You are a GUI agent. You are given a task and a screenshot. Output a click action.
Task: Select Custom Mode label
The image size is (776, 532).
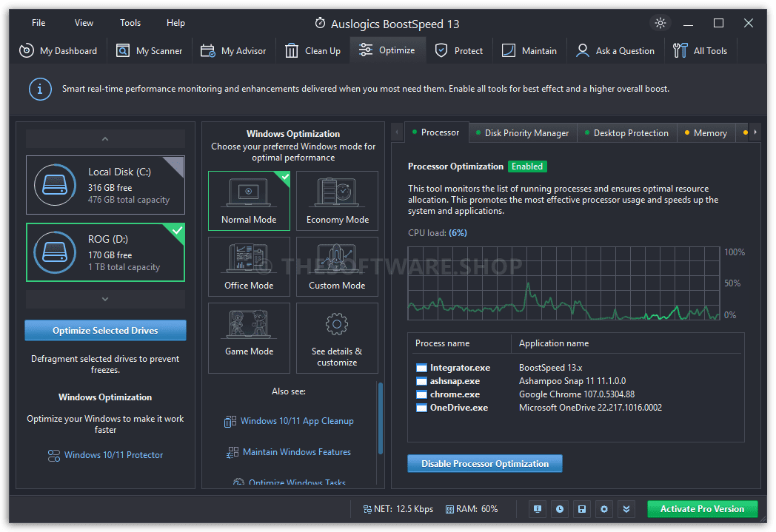tap(337, 286)
